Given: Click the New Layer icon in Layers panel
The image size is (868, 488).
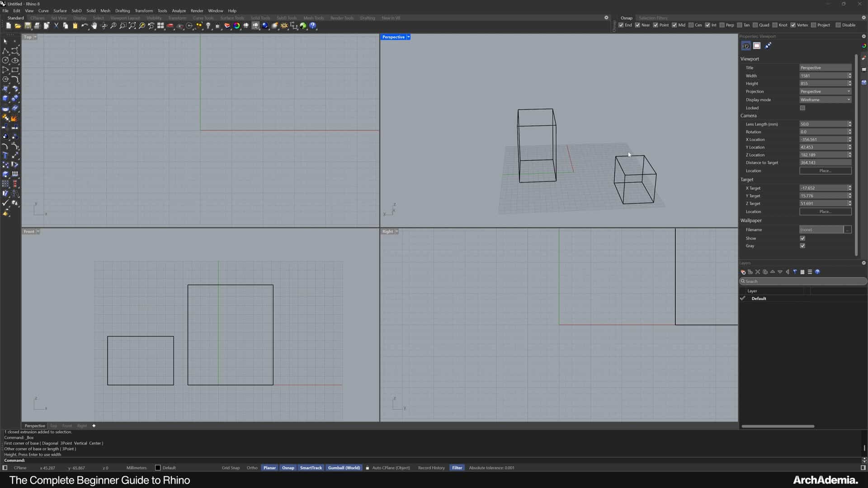Looking at the screenshot, I should 743,272.
